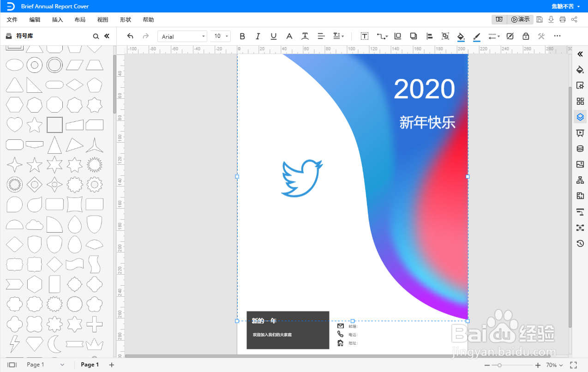Screen dimensions: 588x372
Task: Select the Text tool in the toolbar
Action: (364, 36)
